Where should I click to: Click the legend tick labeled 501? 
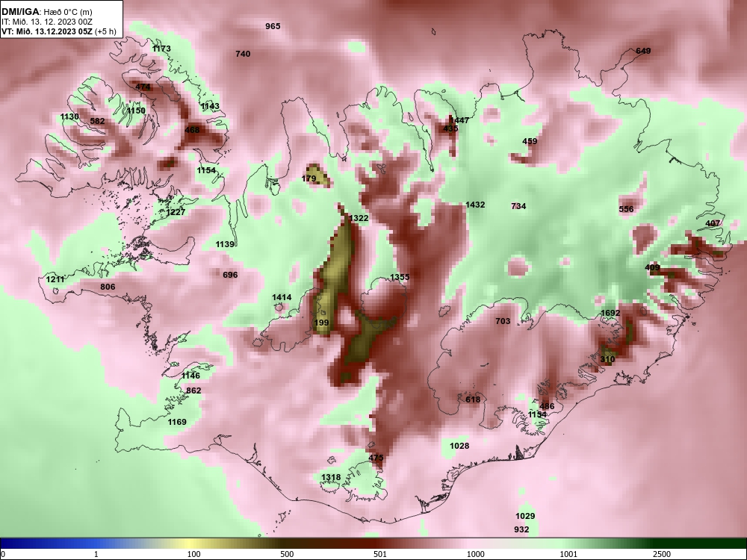(380, 554)
